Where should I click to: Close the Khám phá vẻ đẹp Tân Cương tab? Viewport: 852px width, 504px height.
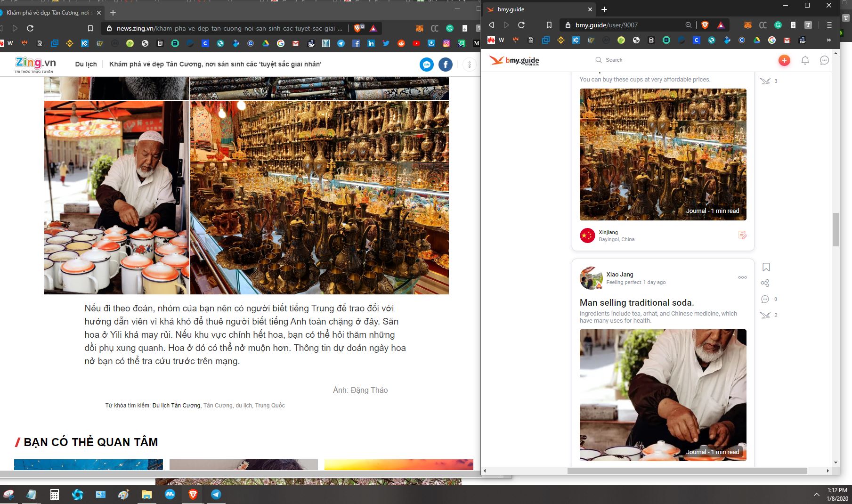coord(99,13)
